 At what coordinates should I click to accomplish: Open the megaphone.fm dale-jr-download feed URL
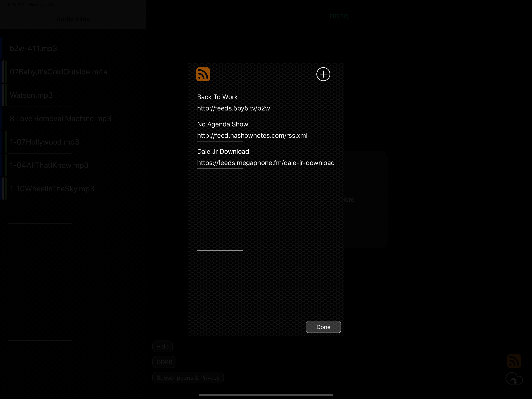pyautogui.click(x=266, y=163)
